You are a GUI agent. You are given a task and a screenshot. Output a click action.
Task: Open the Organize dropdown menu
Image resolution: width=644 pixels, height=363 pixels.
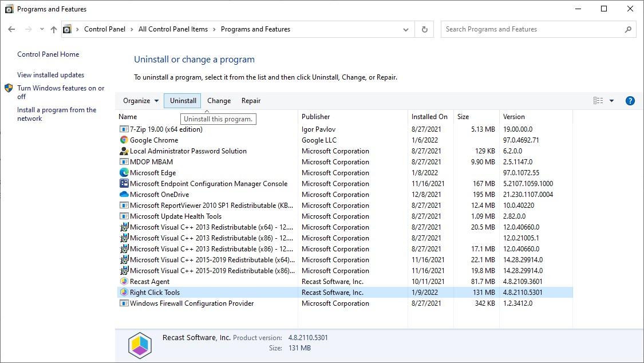(x=141, y=101)
